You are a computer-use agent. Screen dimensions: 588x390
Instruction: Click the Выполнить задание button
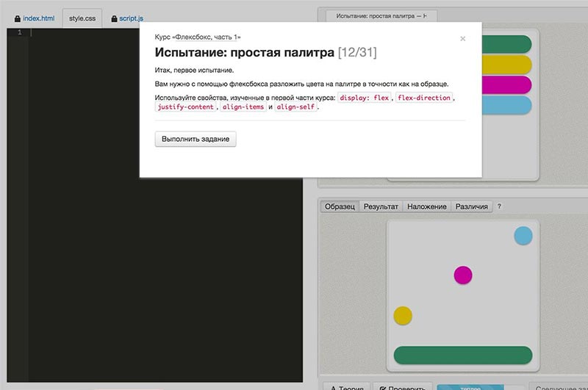tap(196, 139)
